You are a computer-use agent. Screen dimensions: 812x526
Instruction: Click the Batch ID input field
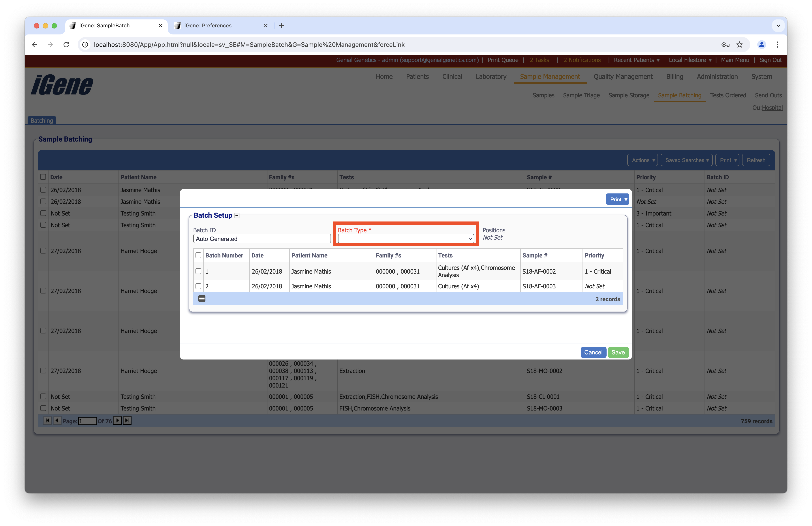coord(262,238)
